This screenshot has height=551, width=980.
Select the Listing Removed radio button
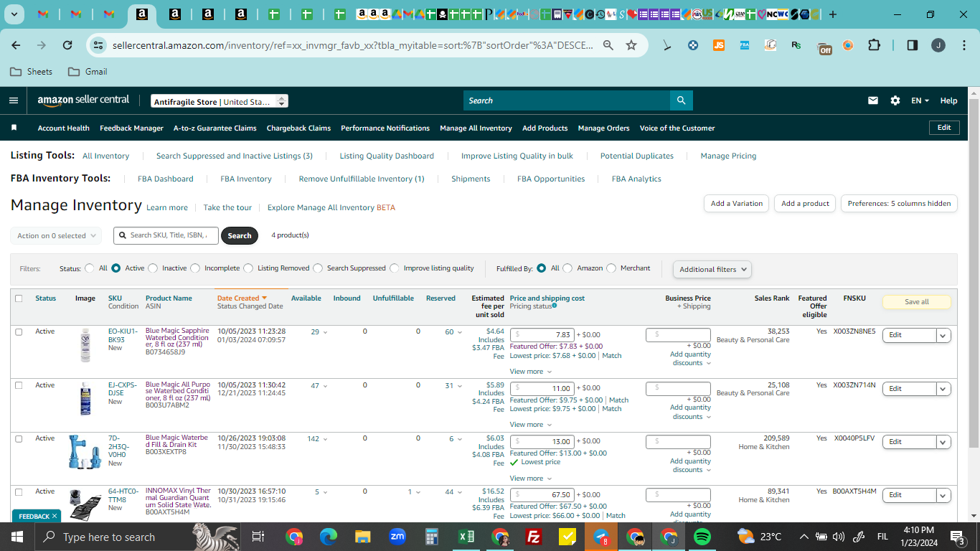click(x=248, y=268)
